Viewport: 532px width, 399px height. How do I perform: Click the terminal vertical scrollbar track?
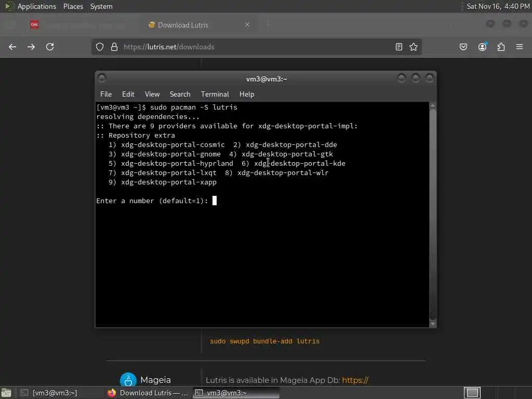[x=433, y=215]
